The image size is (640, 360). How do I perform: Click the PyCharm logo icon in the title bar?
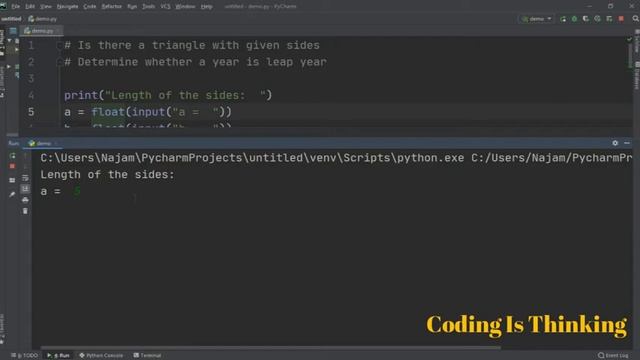(x=4, y=6)
